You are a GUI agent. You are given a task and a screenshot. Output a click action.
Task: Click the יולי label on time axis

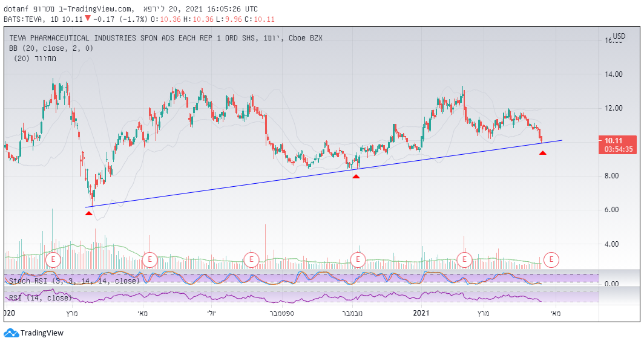(211, 313)
